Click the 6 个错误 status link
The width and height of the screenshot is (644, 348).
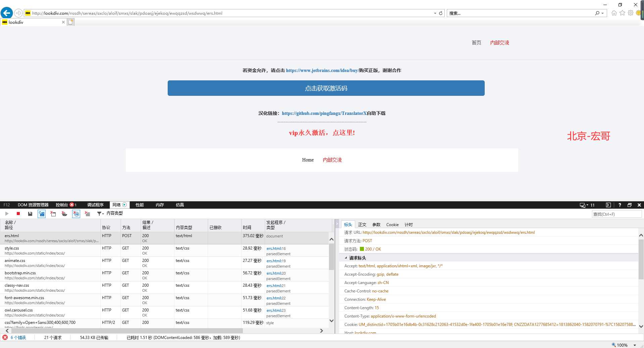[x=18, y=338]
